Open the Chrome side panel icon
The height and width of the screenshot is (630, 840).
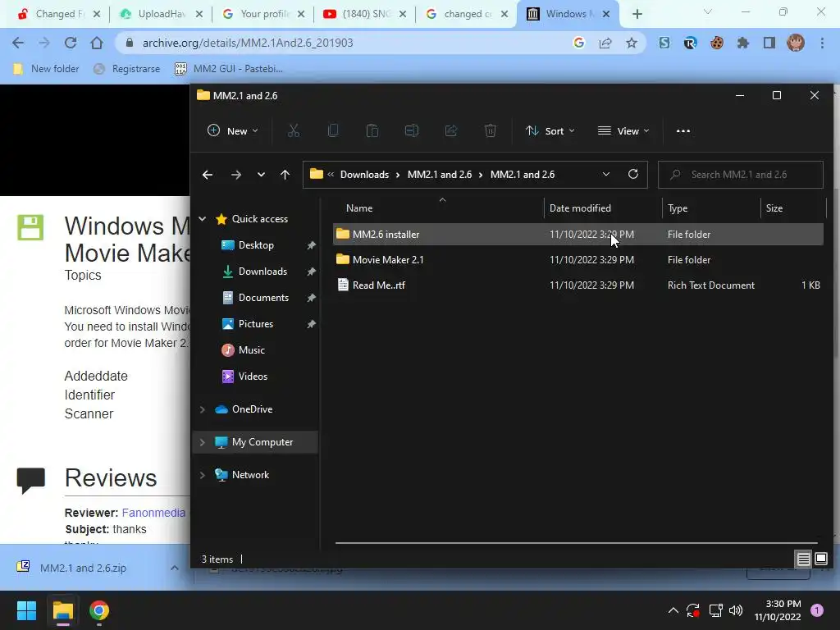pyautogui.click(x=769, y=43)
